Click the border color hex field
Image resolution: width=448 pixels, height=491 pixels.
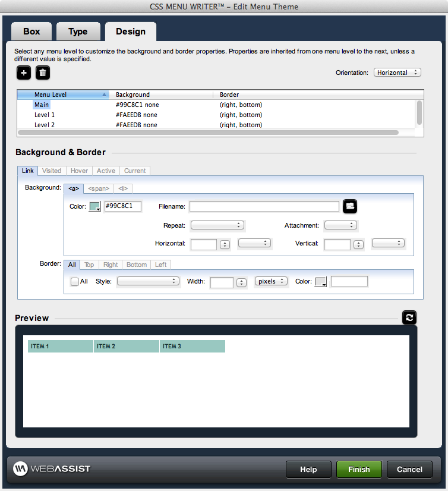click(349, 281)
